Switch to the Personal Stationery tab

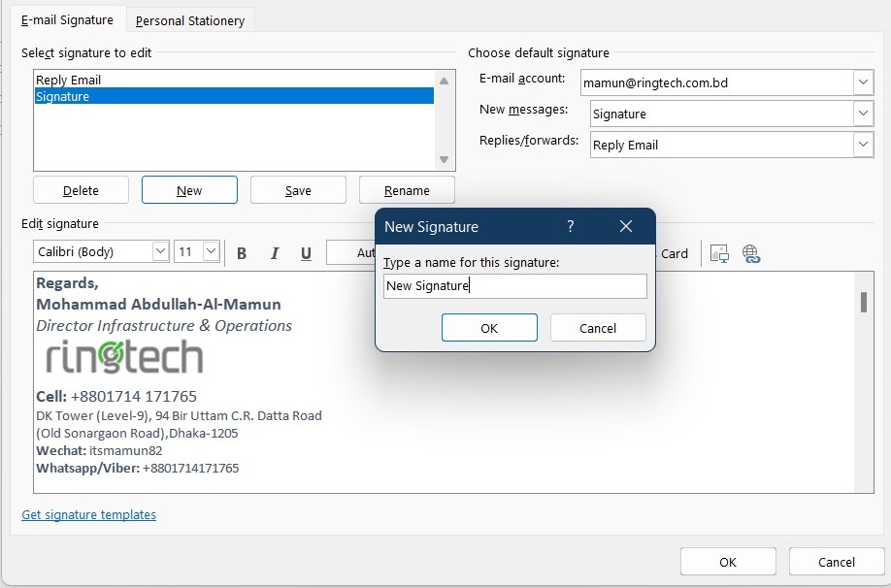[x=189, y=19]
